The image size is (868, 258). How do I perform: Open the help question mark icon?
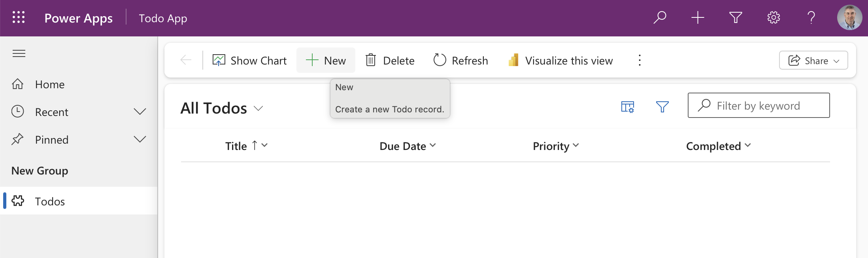[x=811, y=17]
